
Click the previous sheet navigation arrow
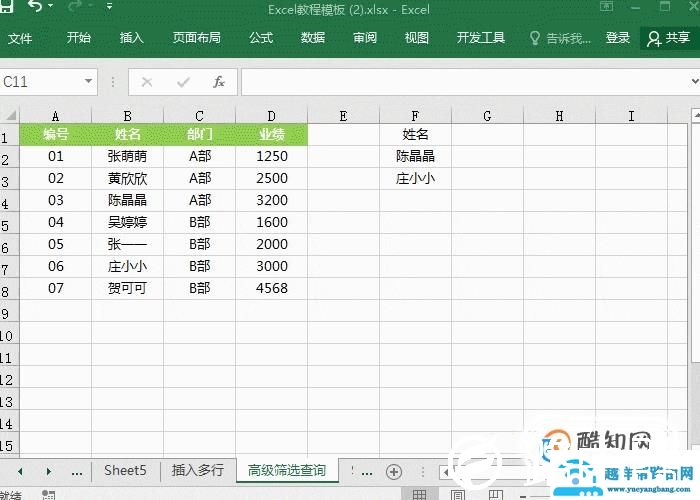coord(20,471)
